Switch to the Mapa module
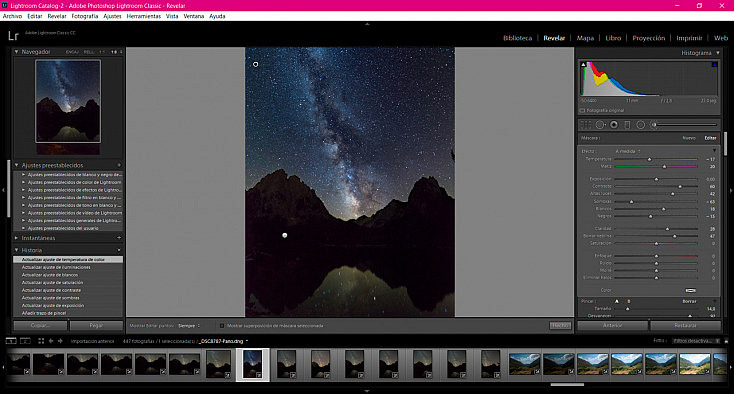This screenshot has height=394, width=734. click(x=585, y=38)
